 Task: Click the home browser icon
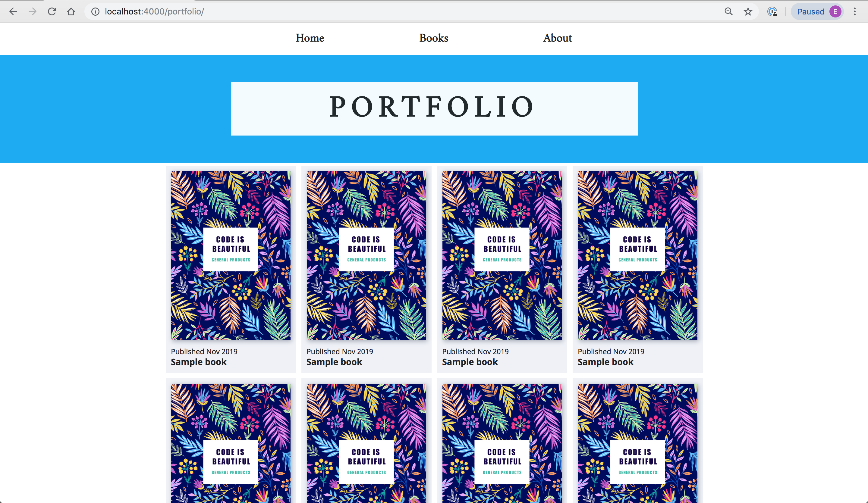pos(71,11)
